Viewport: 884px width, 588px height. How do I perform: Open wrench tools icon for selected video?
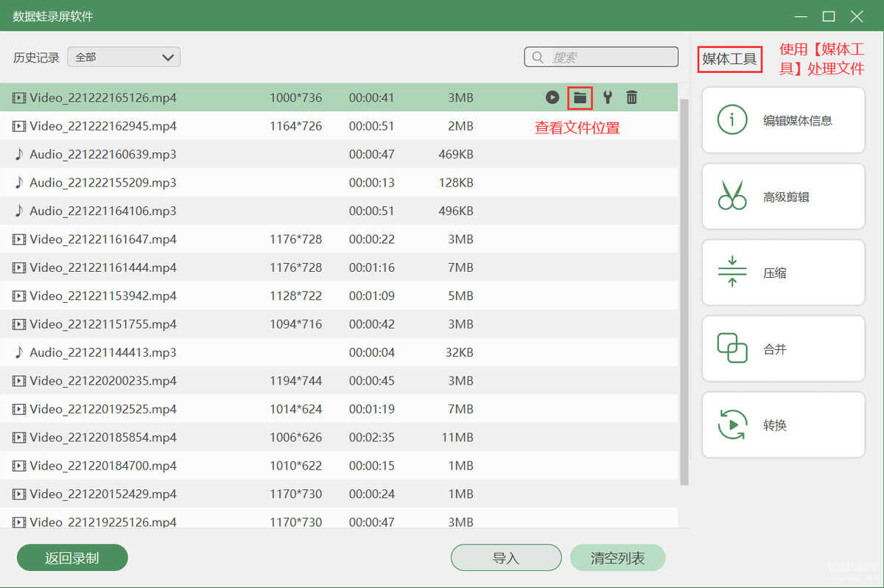pyautogui.click(x=608, y=97)
